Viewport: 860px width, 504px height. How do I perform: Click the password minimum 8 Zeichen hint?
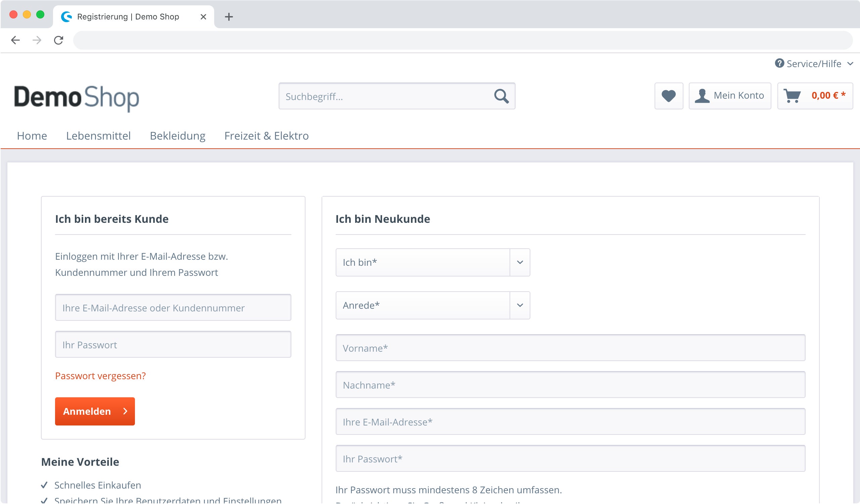[x=448, y=490]
